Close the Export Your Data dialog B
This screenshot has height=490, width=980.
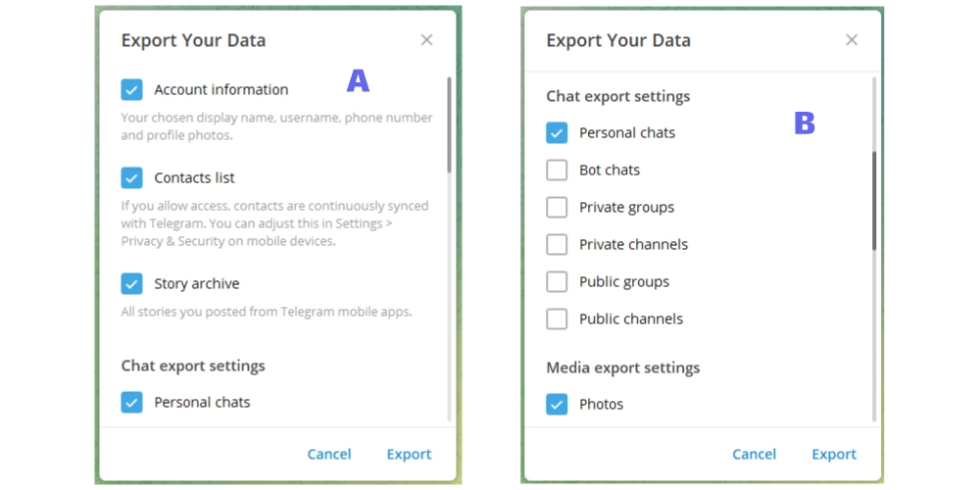852,40
